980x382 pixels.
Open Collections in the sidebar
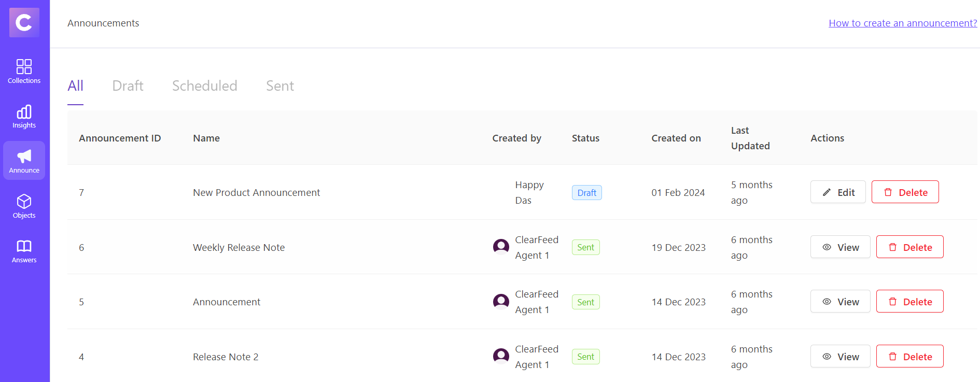click(x=24, y=72)
